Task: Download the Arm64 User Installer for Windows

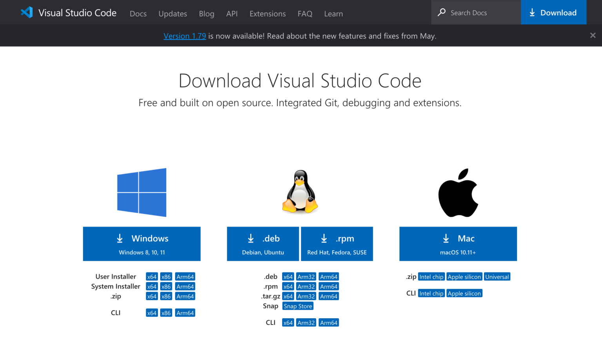Action: [185, 276]
